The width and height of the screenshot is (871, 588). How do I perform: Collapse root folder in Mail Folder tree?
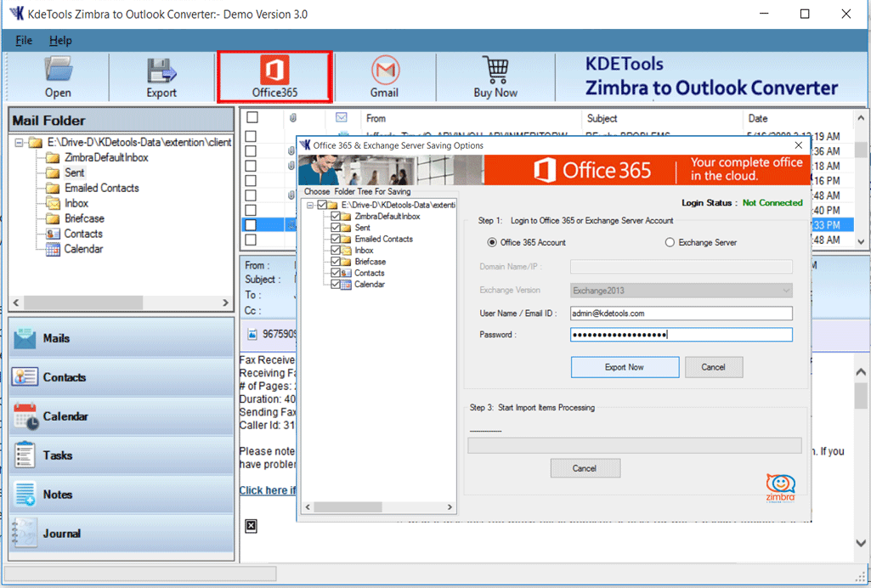[x=19, y=143]
